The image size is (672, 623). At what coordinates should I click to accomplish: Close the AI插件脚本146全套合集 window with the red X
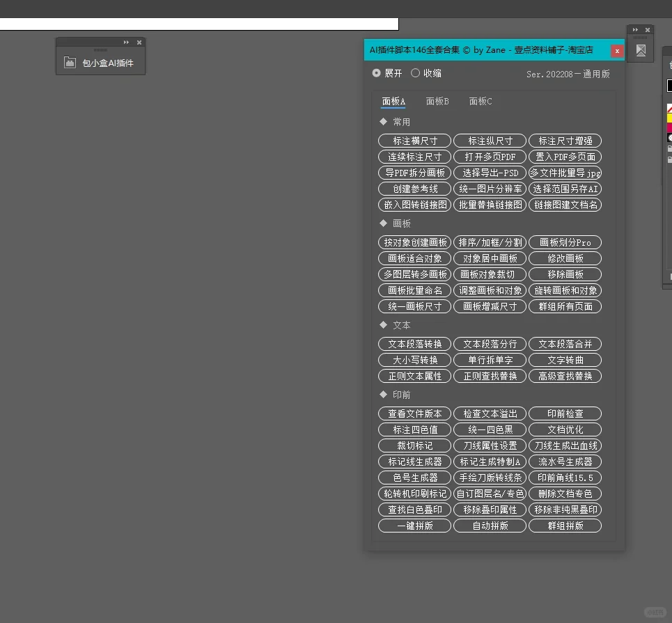click(617, 51)
